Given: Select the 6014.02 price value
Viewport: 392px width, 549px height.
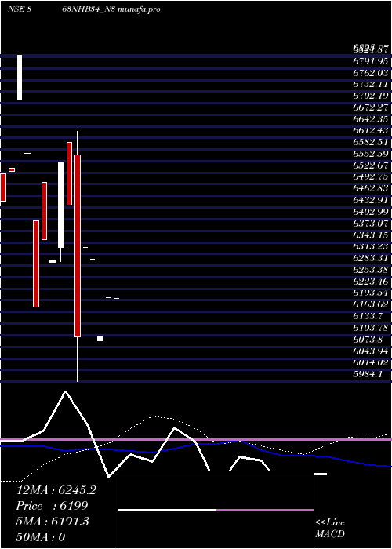Looking at the screenshot, I should point(370,362).
